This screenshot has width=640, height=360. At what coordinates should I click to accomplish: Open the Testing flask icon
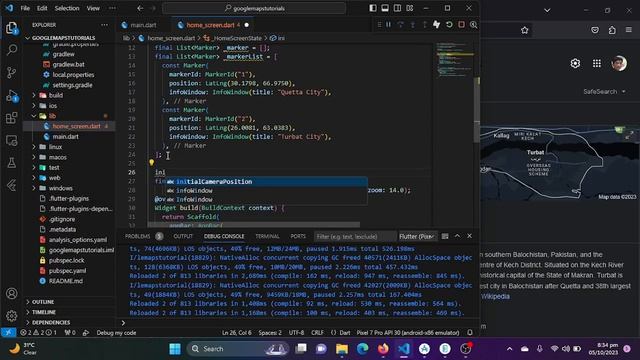click(11, 163)
